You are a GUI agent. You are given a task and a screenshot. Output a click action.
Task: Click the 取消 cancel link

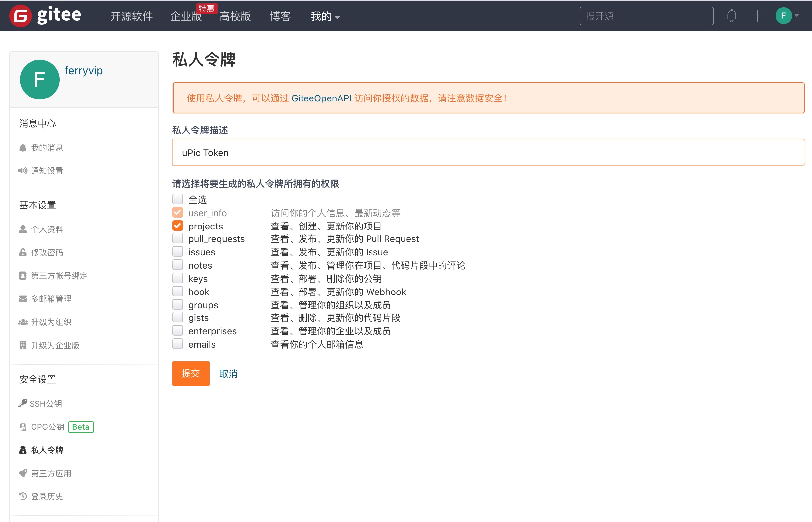pos(228,373)
